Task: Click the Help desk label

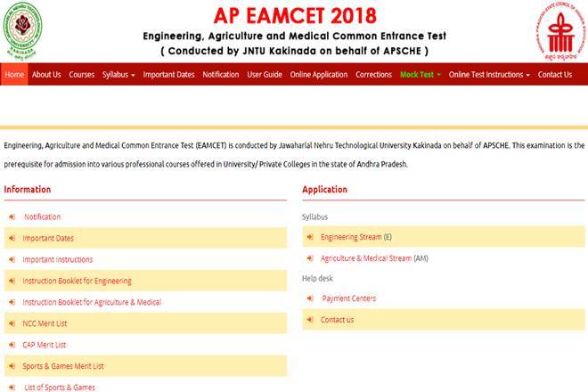Action: click(318, 278)
